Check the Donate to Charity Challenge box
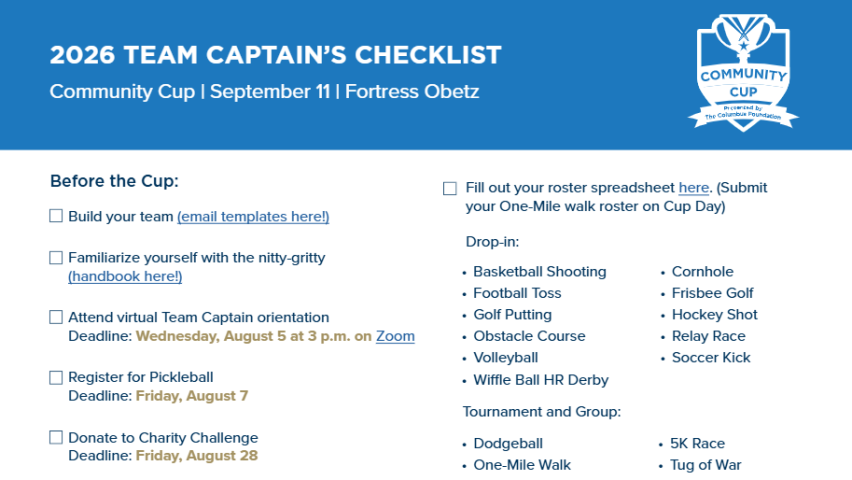This screenshot has width=852, height=480. (x=56, y=437)
